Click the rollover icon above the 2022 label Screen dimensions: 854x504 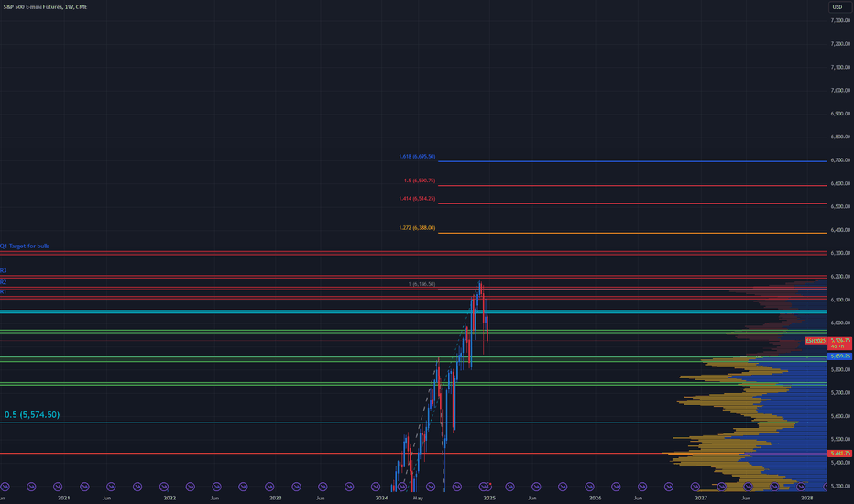tap(164, 487)
